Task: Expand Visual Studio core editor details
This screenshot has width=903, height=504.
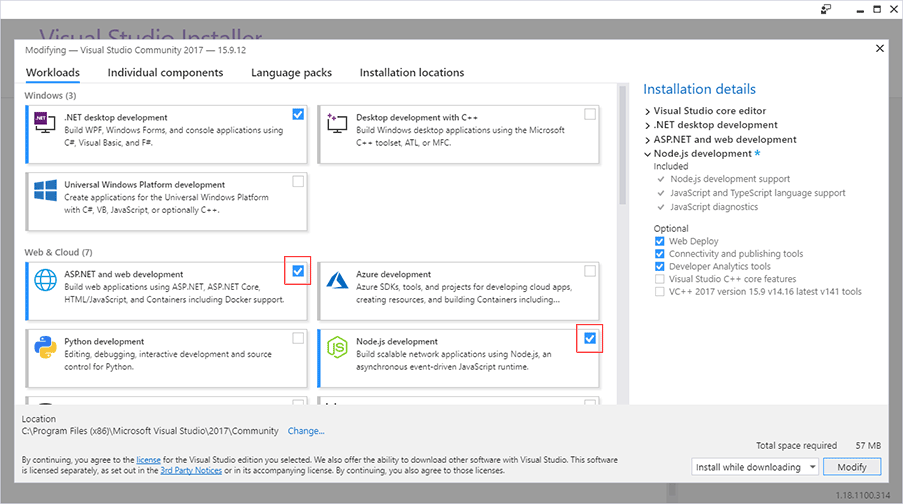Action: (647, 111)
